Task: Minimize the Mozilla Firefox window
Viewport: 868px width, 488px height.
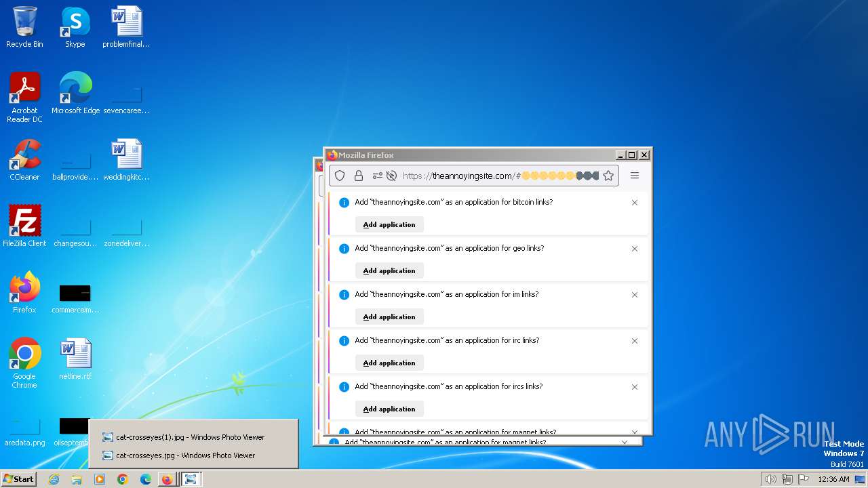Action: 620,155
